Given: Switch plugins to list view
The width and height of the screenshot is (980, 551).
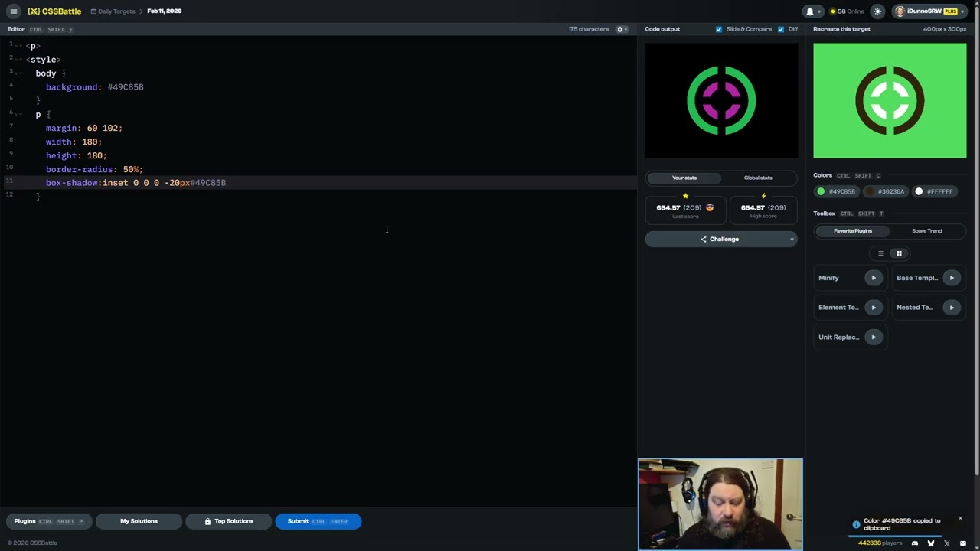Looking at the screenshot, I should pos(880,253).
